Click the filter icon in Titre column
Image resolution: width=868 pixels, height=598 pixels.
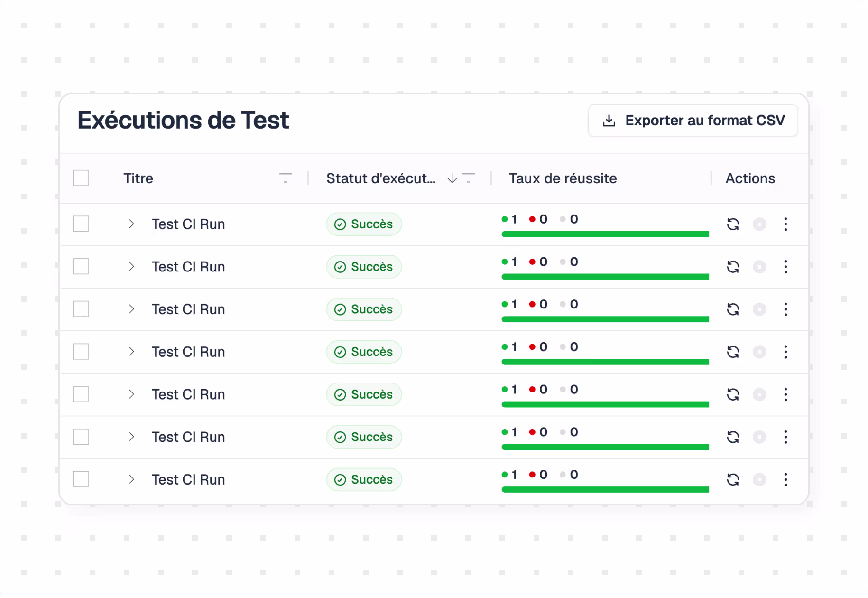coord(286,178)
